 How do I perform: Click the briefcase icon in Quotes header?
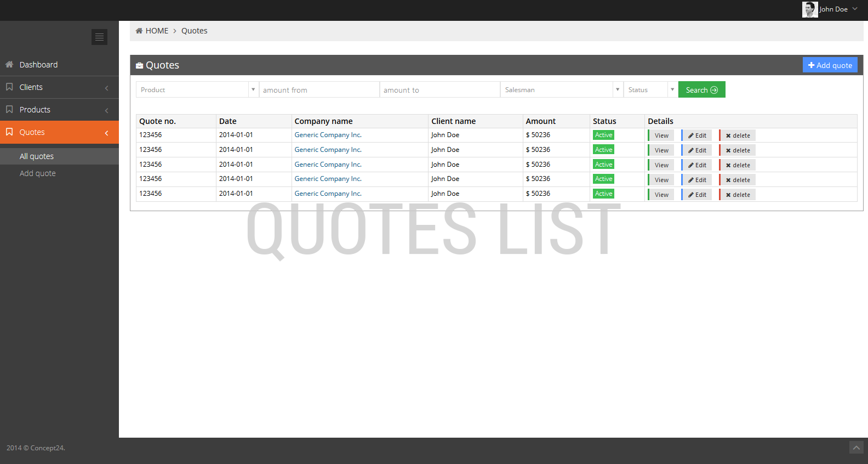pyautogui.click(x=139, y=65)
